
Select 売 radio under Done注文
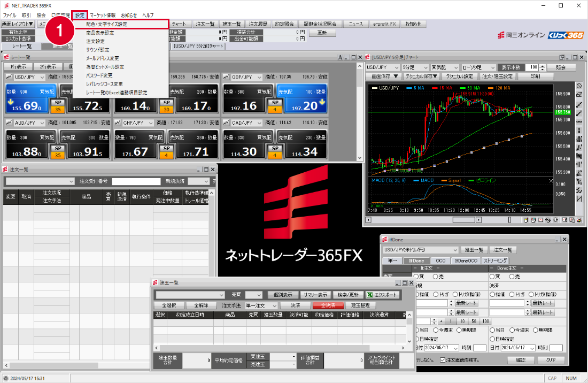(x=512, y=277)
